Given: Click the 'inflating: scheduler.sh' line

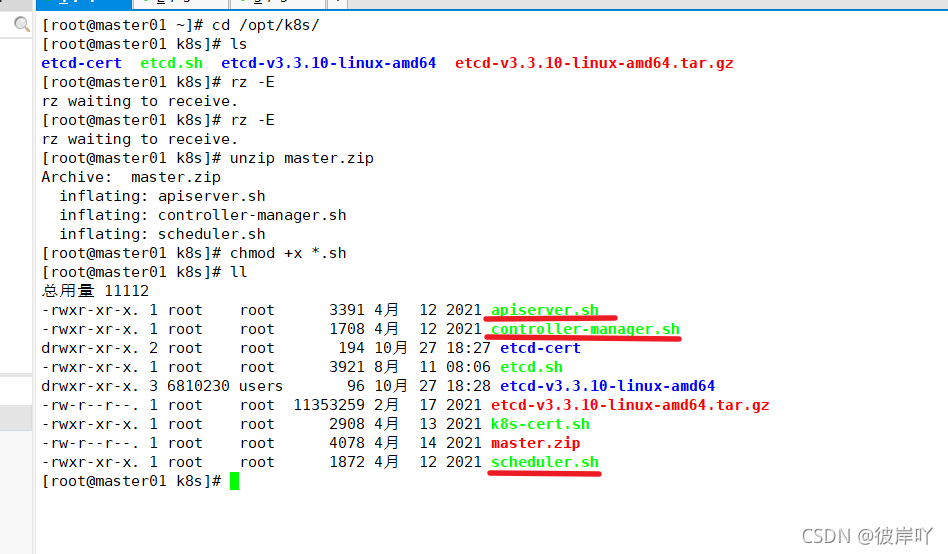Looking at the screenshot, I should click(162, 234).
